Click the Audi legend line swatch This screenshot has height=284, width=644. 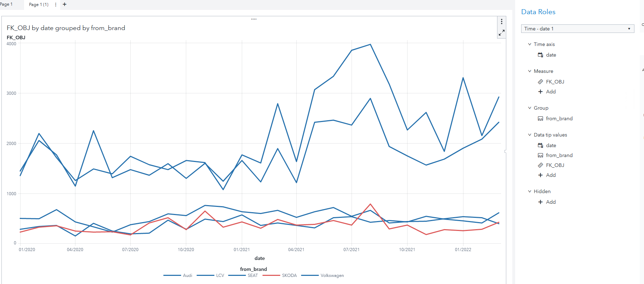(x=172, y=276)
